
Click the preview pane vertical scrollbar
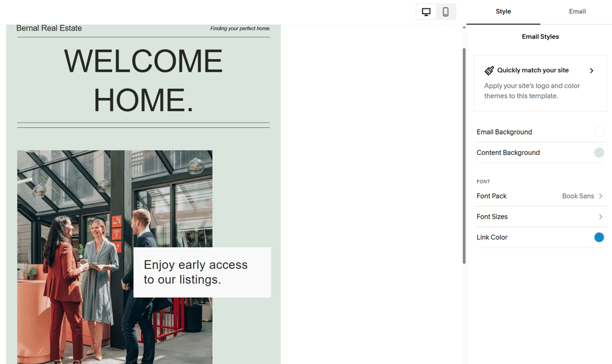(464, 156)
